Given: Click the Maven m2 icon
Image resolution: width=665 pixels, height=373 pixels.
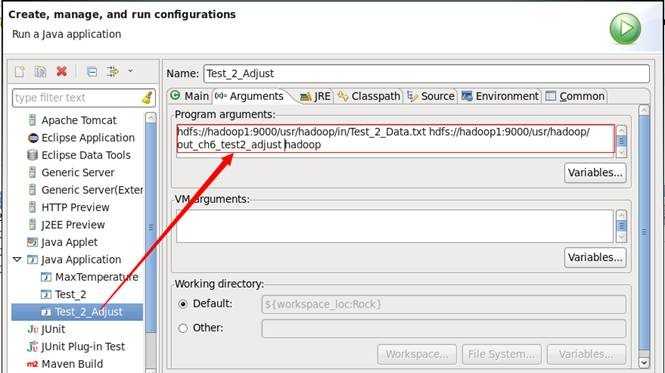Looking at the screenshot, I should [33, 364].
